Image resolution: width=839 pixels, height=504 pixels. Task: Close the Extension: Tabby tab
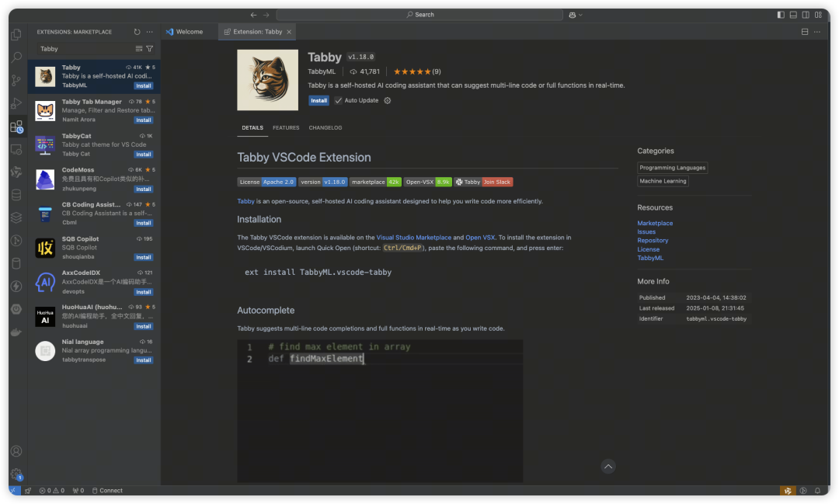pos(289,32)
